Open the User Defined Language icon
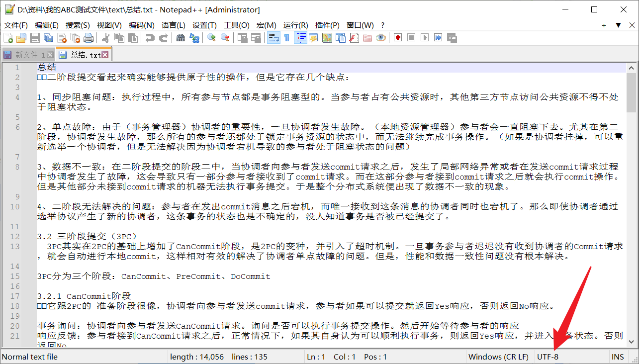This screenshot has height=364, width=639. tap(314, 38)
